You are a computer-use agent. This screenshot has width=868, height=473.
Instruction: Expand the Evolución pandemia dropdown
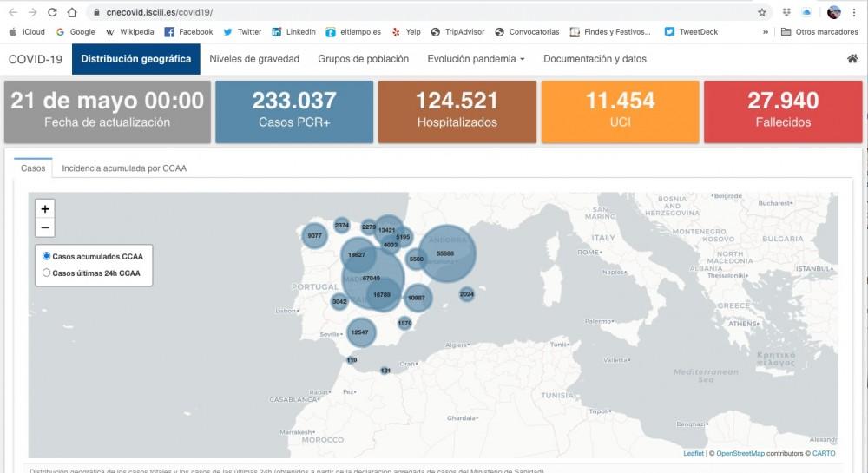click(476, 59)
